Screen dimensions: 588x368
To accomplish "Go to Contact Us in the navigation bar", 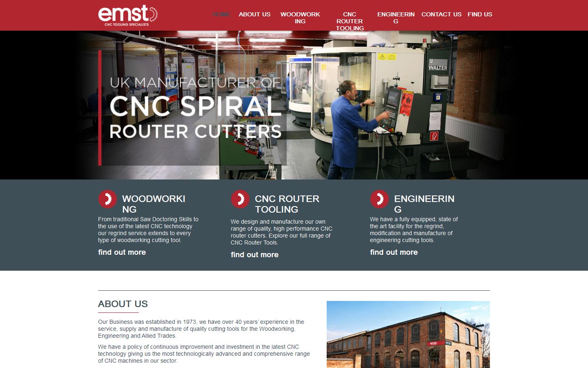I will point(441,14).
